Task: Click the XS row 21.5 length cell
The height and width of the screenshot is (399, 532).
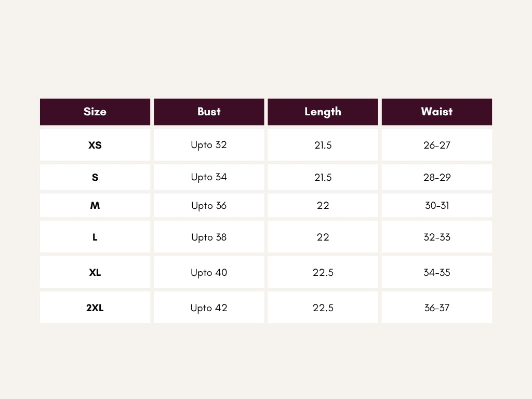Action: click(323, 145)
